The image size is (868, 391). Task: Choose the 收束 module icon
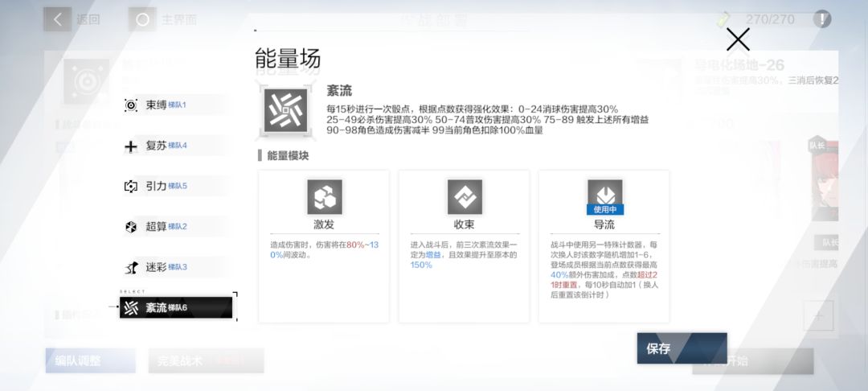(465, 196)
